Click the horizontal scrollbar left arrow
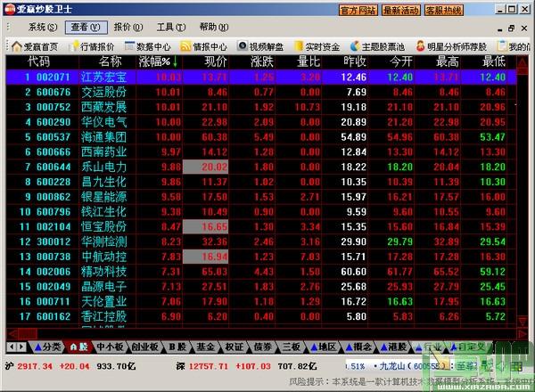Image resolution: width=535 pixels, height=392 pixels. 12,334
